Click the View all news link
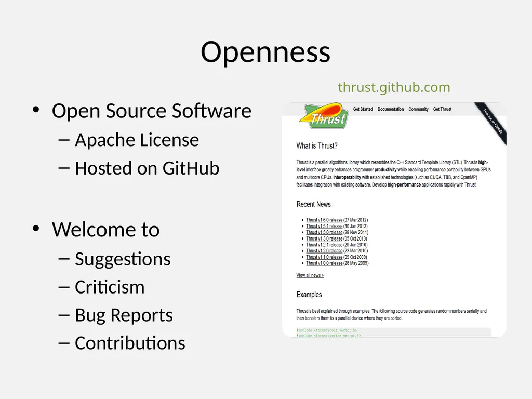The width and height of the screenshot is (532, 399). 310,275
